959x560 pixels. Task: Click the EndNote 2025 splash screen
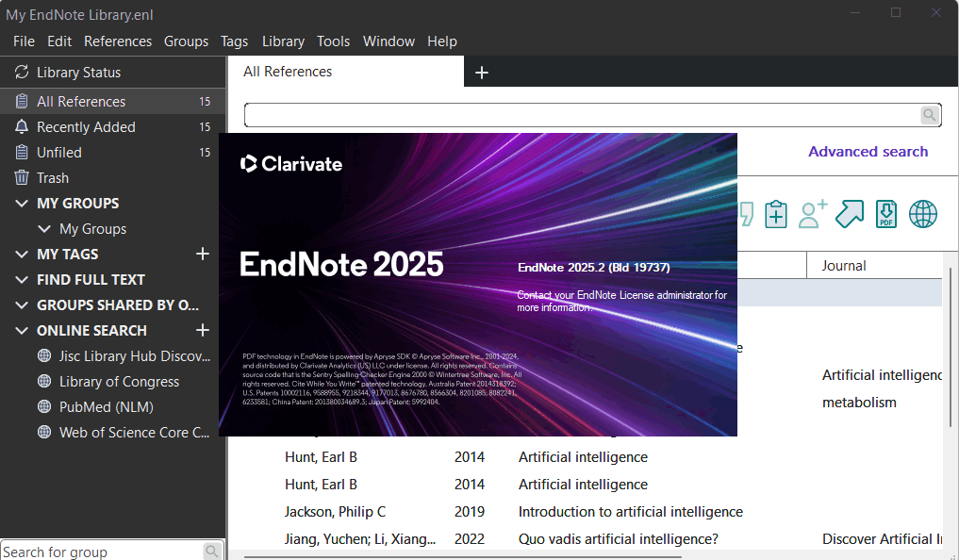(478, 285)
